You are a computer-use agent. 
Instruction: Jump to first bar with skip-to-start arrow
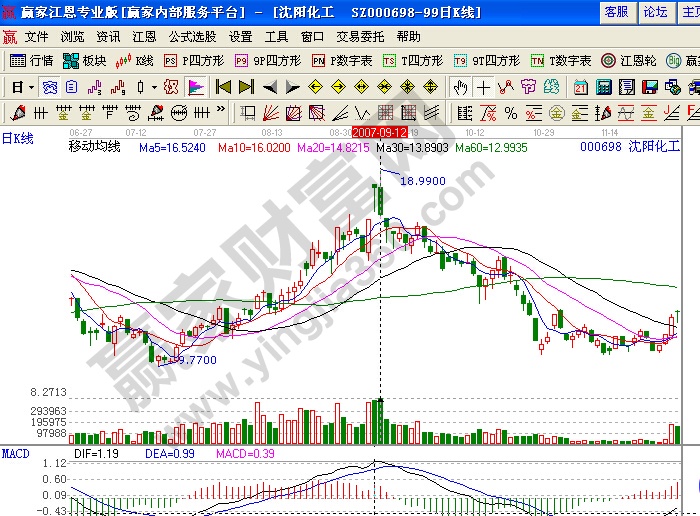tap(223, 87)
